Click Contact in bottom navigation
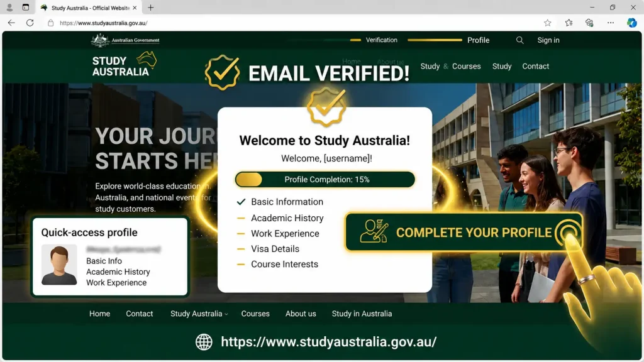 [139, 314]
